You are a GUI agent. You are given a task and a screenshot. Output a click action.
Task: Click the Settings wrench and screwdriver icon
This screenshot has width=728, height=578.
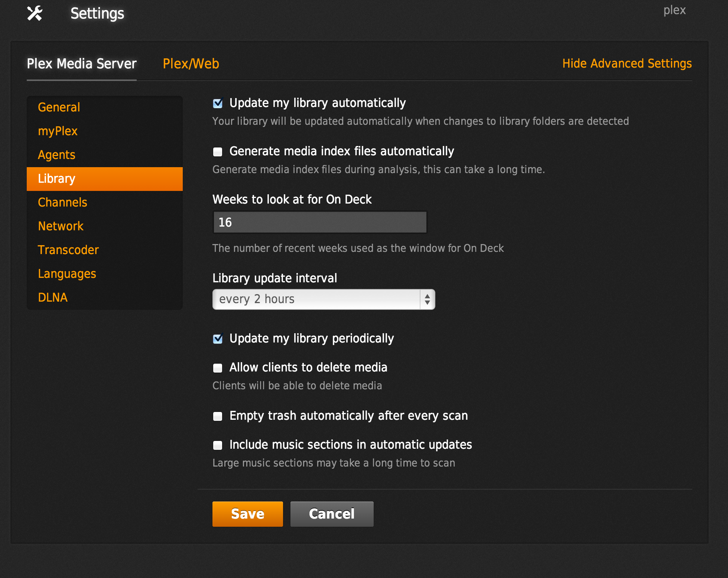point(35,13)
